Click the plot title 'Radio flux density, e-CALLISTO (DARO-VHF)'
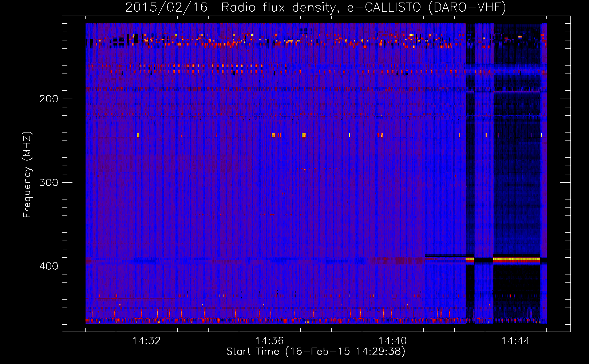The width and height of the screenshot is (589, 364). (x=363, y=7)
